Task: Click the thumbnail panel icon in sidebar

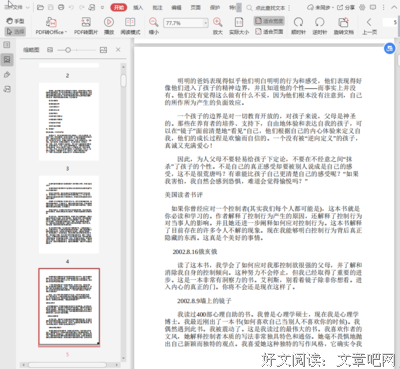Action: point(7,60)
